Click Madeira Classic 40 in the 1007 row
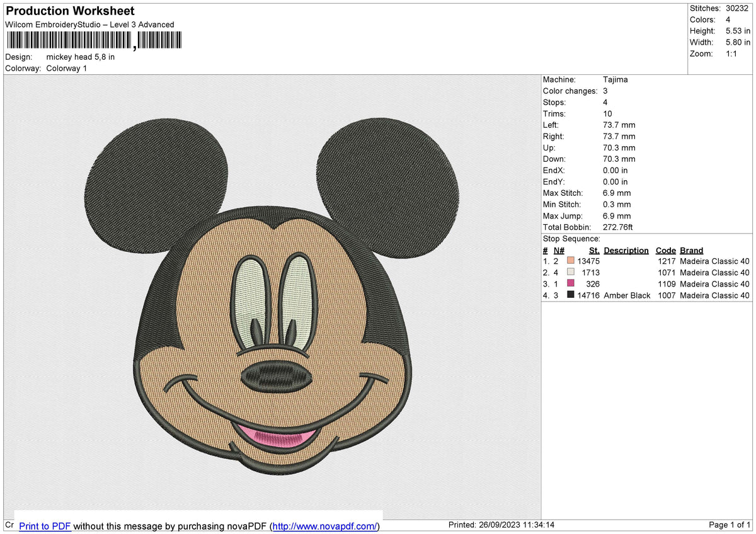756x534 pixels. (x=715, y=295)
